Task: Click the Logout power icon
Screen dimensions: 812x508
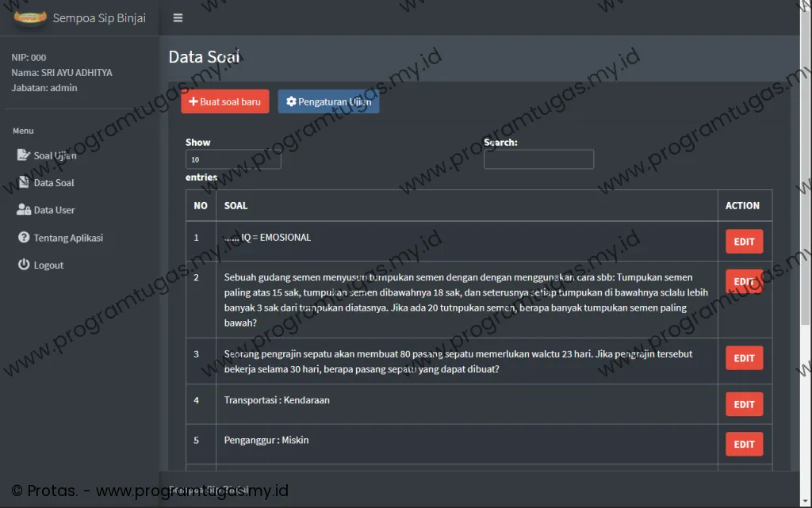Action: pyautogui.click(x=24, y=265)
